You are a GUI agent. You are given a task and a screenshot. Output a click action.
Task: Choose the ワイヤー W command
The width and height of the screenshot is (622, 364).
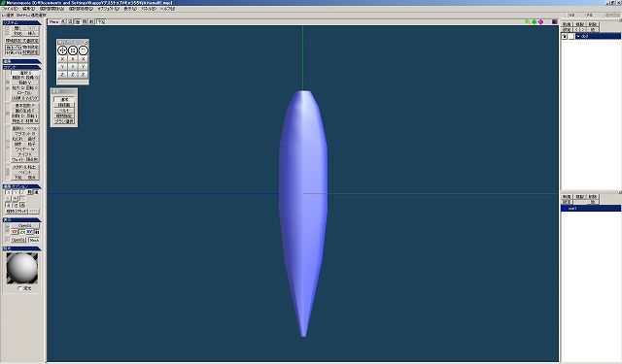tap(24, 149)
